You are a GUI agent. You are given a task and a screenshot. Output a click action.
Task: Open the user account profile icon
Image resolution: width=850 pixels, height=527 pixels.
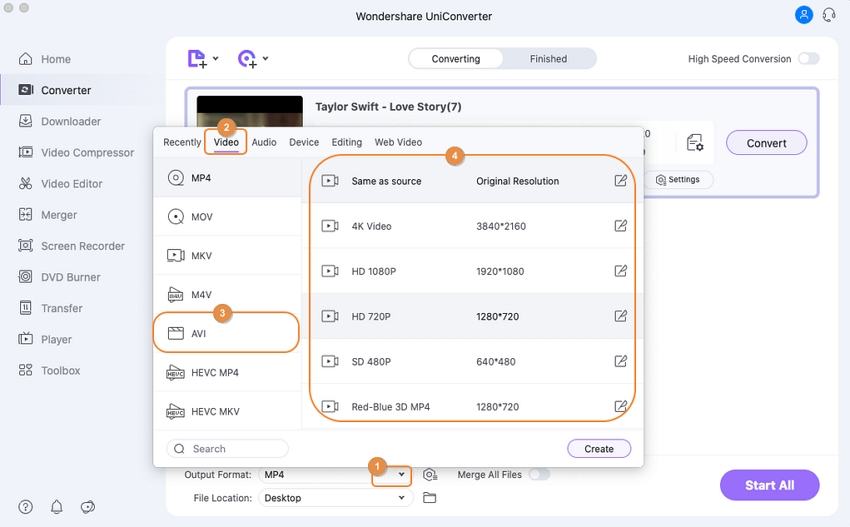click(804, 15)
